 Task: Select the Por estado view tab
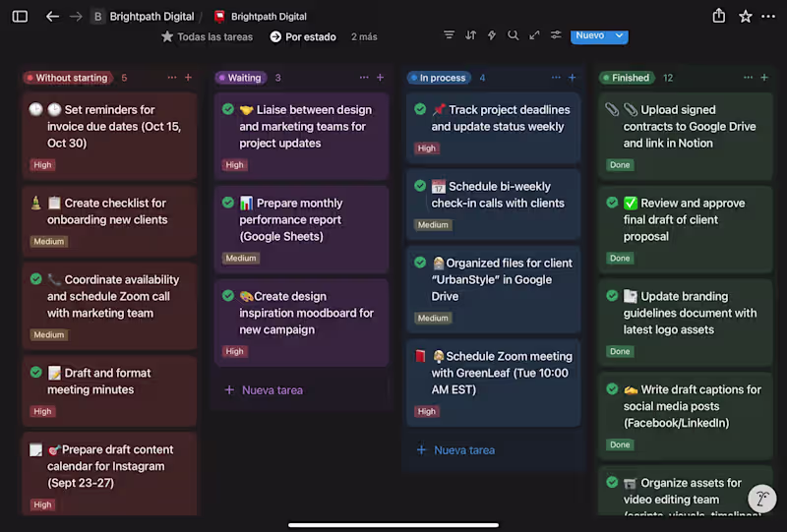click(x=303, y=36)
